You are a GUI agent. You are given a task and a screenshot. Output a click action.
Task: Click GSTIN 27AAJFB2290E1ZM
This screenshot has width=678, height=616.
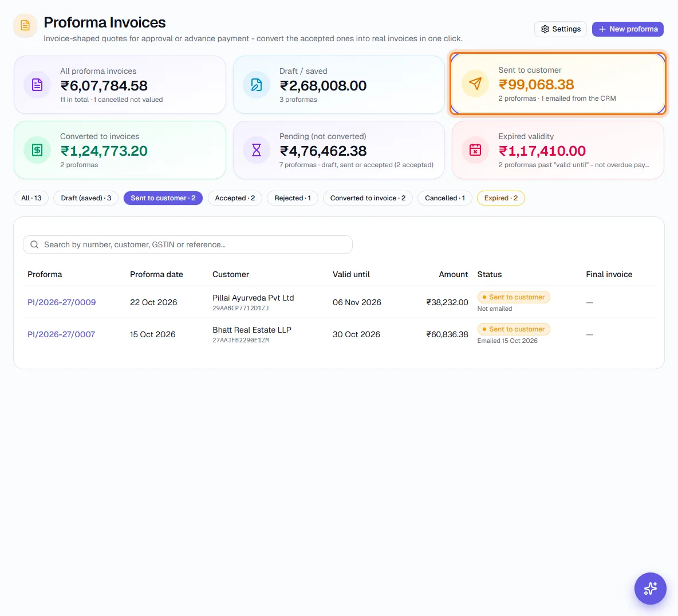(241, 340)
